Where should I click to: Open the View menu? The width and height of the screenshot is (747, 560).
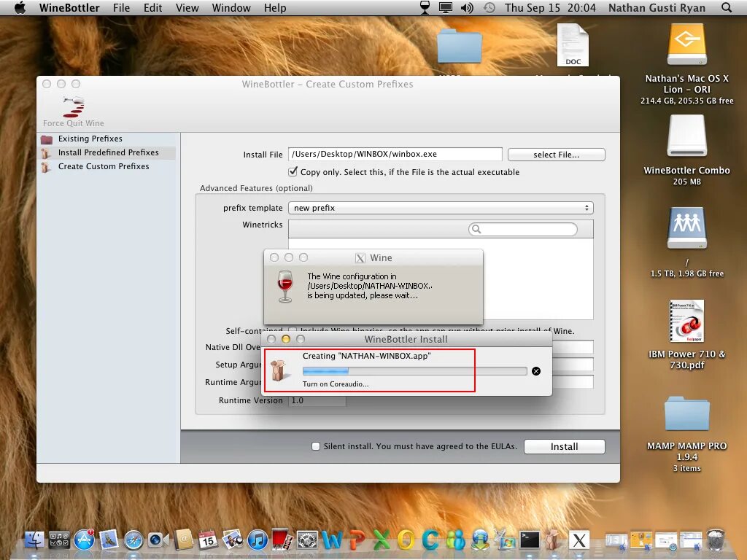pos(187,8)
